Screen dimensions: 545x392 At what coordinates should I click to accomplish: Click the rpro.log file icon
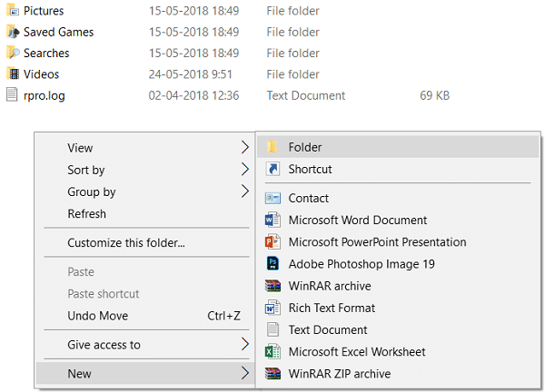pyautogui.click(x=12, y=95)
